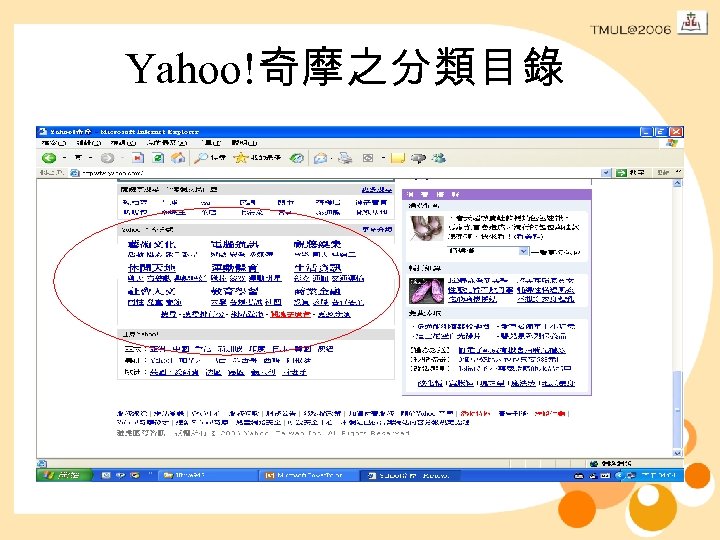Open the 教育學習 category link
Viewport: 720px width, 540px height.
tap(235, 291)
